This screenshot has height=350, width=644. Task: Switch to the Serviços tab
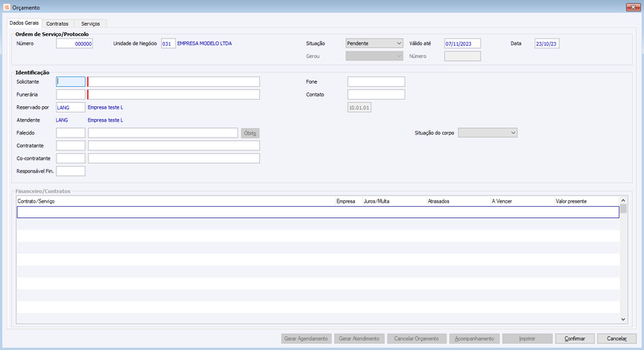coord(90,24)
